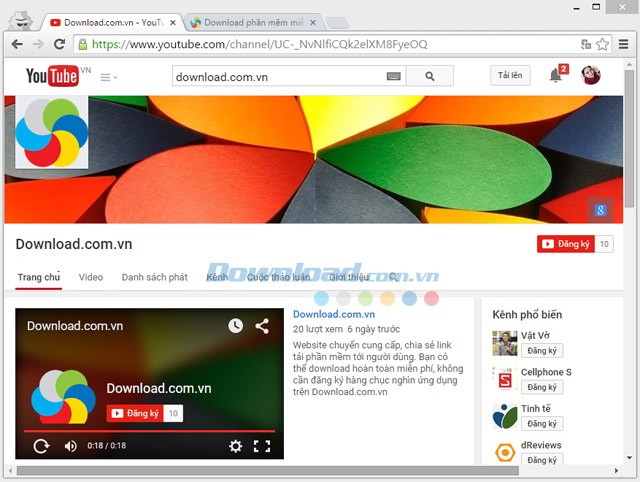Viewport: 640px width, 482px height.
Task: Switch to the Video tab
Action: click(91, 277)
